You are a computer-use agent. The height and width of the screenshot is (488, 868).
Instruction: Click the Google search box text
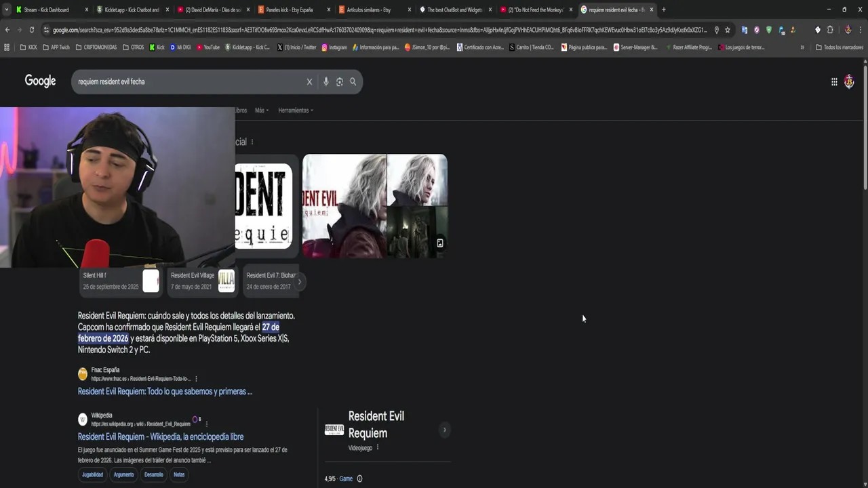click(111, 81)
